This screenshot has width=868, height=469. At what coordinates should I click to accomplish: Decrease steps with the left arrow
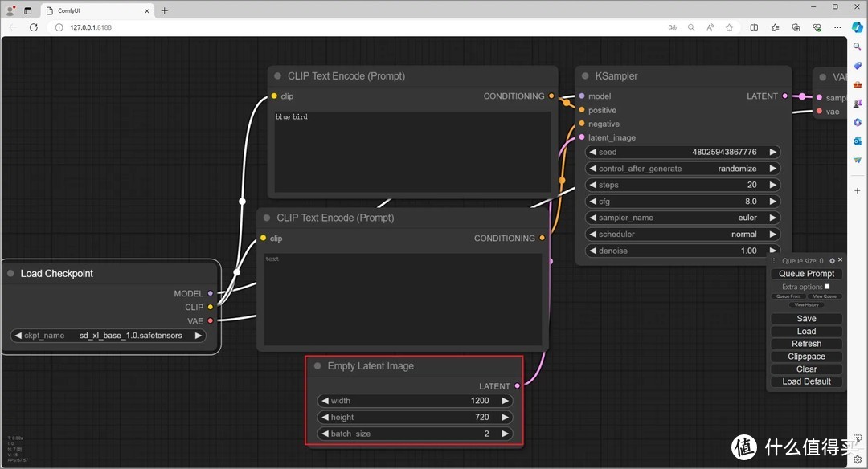(x=593, y=185)
